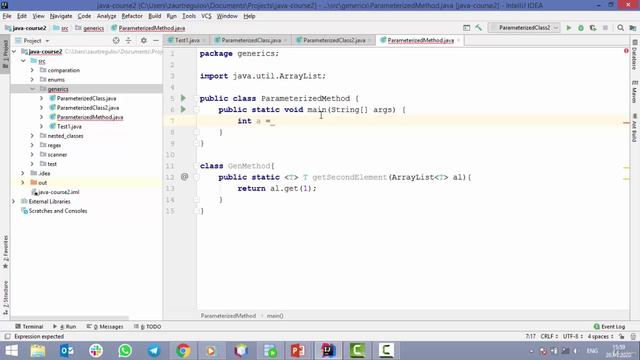Expand the nested_classes package

32,136
